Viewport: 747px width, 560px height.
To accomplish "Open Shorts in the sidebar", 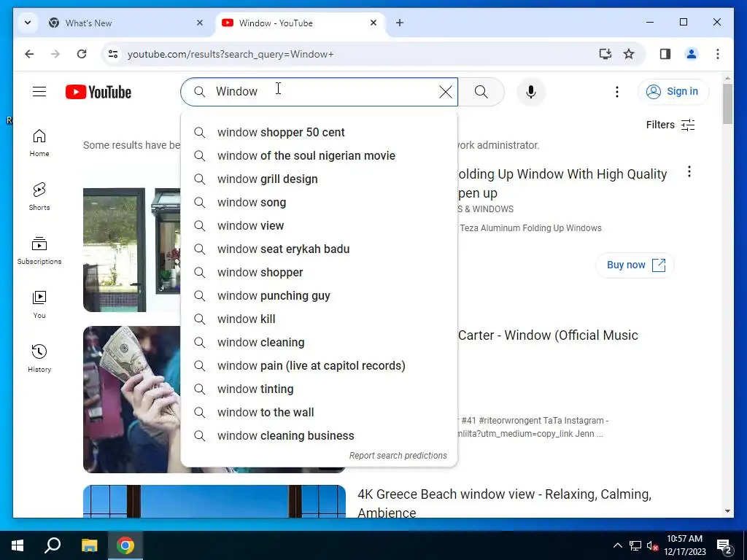I will 39,197.
